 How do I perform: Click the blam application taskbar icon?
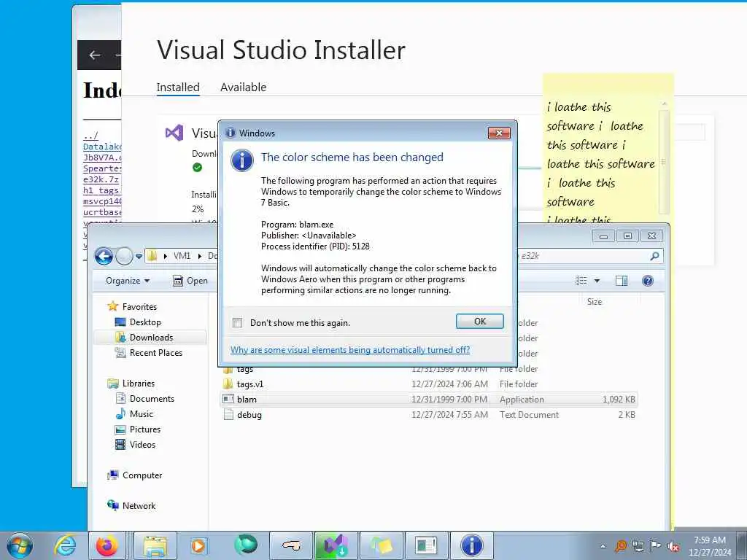point(426,545)
